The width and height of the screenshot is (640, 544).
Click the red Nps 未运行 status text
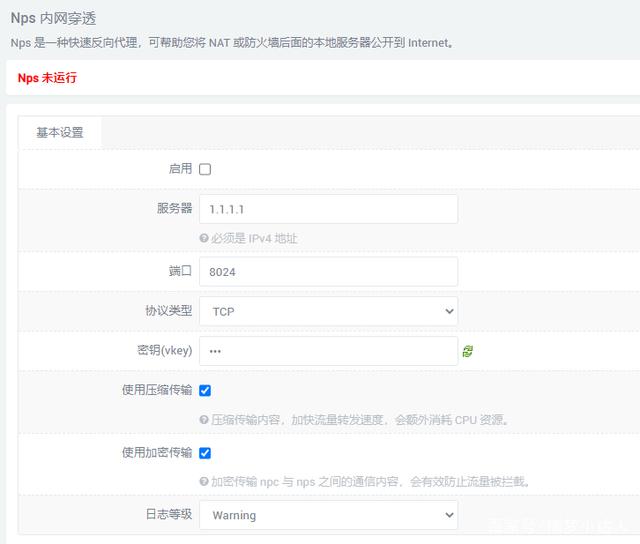pyautogui.click(x=47, y=78)
